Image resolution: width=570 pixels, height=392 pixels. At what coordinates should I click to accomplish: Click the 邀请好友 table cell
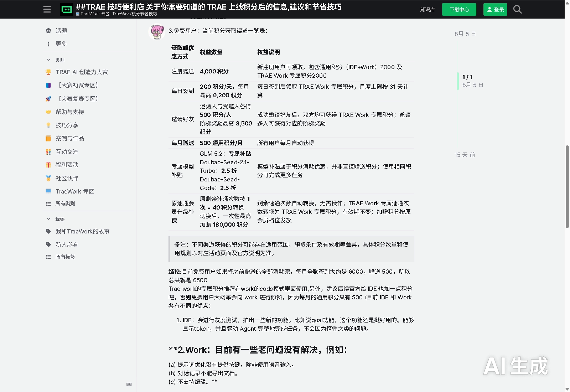pyautogui.click(x=183, y=119)
